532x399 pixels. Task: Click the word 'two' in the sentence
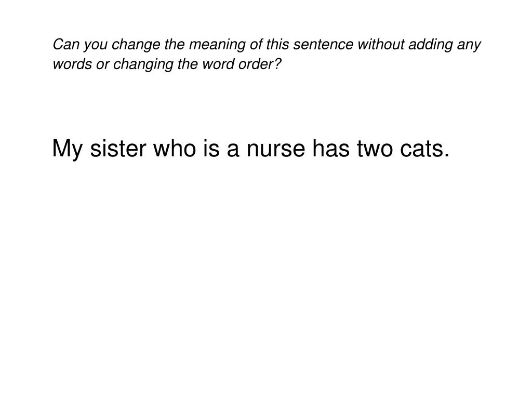click(375, 149)
